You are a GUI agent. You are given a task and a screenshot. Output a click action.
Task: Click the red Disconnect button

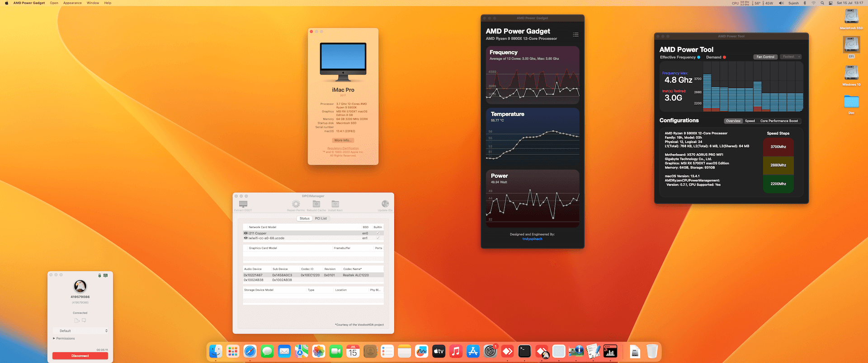point(80,356)
